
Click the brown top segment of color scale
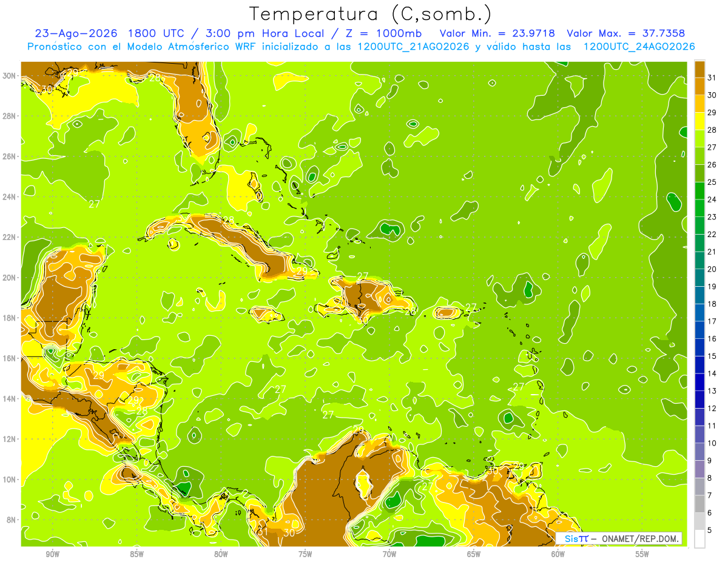click(x=699, y=69)
